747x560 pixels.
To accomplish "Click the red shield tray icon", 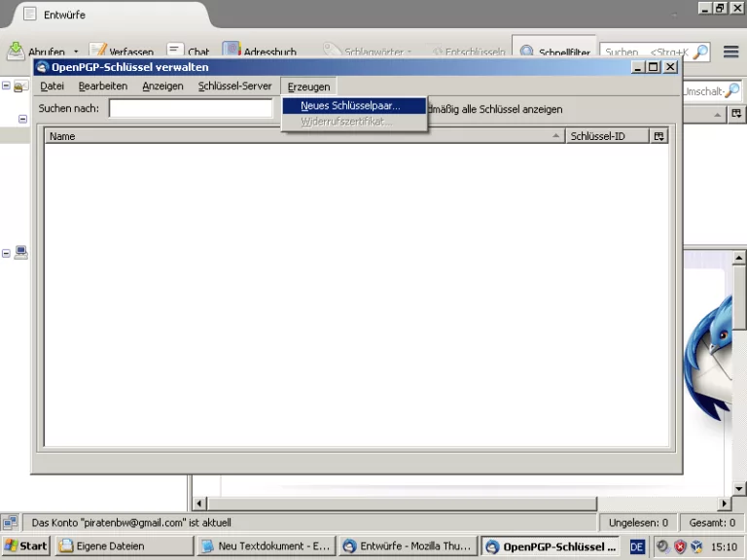I will click(x=680, y=546).
